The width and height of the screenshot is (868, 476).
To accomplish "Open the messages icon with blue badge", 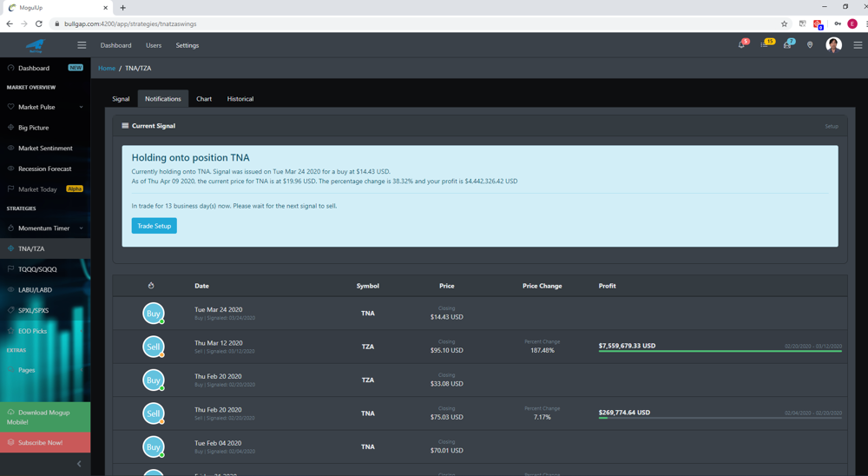I will click(787, 45).
